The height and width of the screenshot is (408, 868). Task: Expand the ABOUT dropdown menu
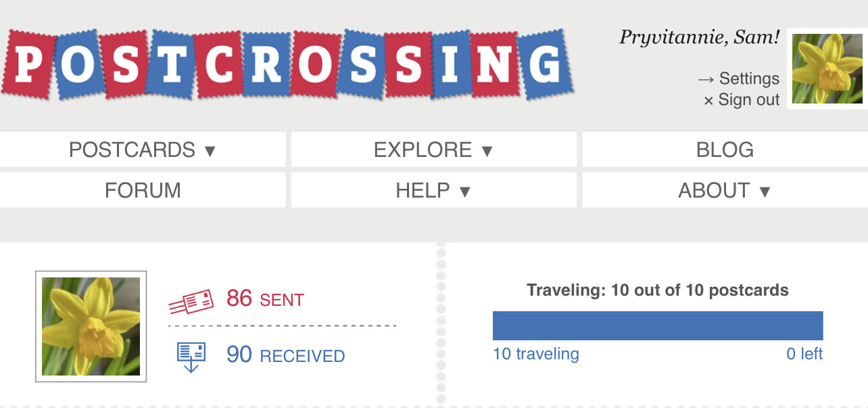click(x=725, y=190)
